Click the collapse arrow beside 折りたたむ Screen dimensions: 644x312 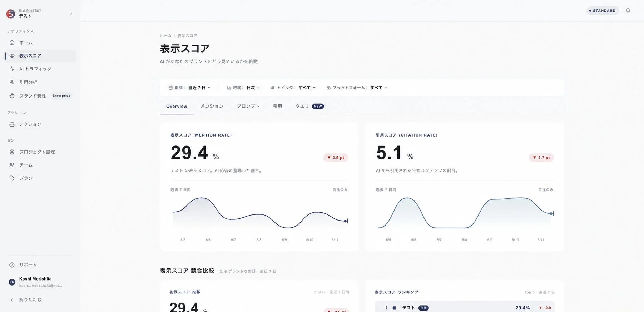[12, 300]
